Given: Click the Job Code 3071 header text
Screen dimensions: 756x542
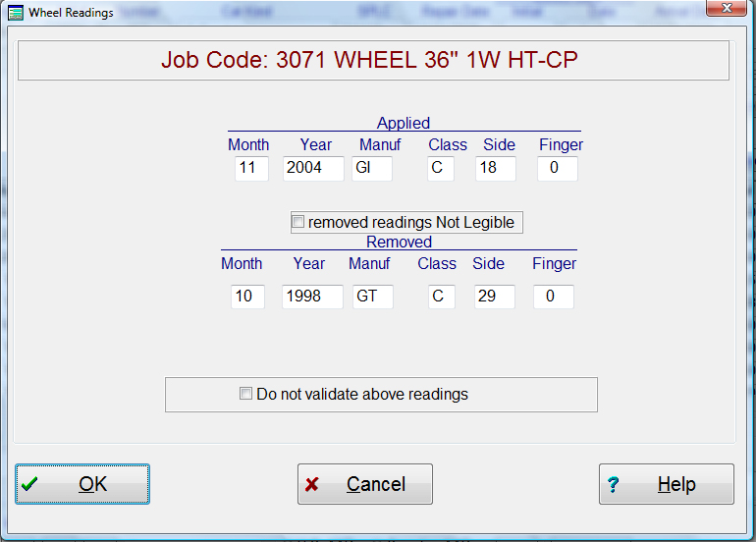Looking at the screenshot, I should 369,61.
